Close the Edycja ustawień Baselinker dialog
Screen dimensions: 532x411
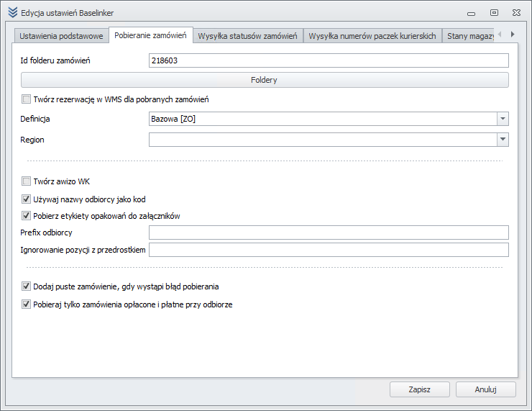coord(516,12)
